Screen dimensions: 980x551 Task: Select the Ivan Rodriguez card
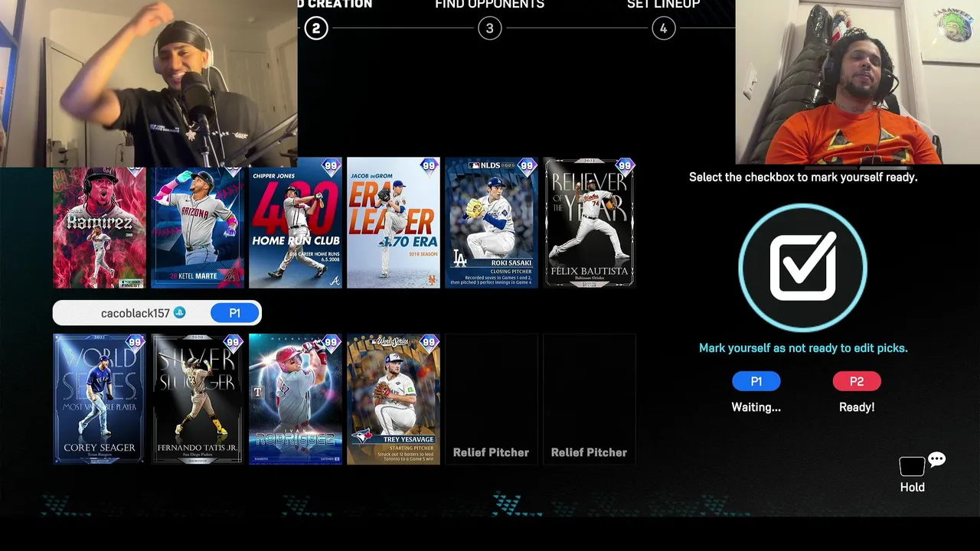[296, 399]
